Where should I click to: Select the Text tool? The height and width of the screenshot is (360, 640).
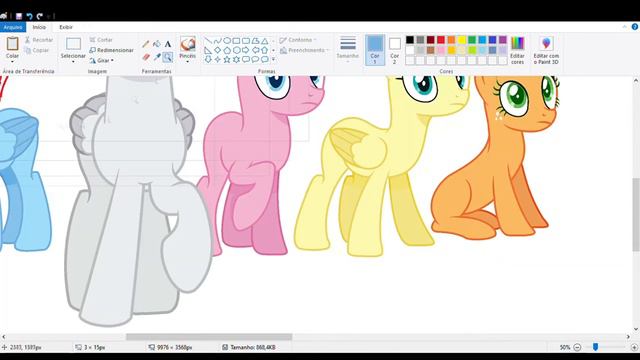(x=168, y=44)
